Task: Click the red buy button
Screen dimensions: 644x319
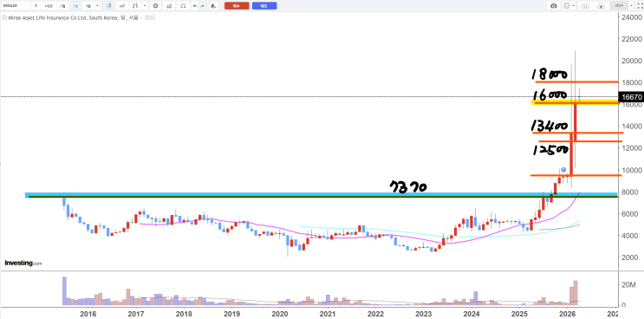Action: coord(237,6)
